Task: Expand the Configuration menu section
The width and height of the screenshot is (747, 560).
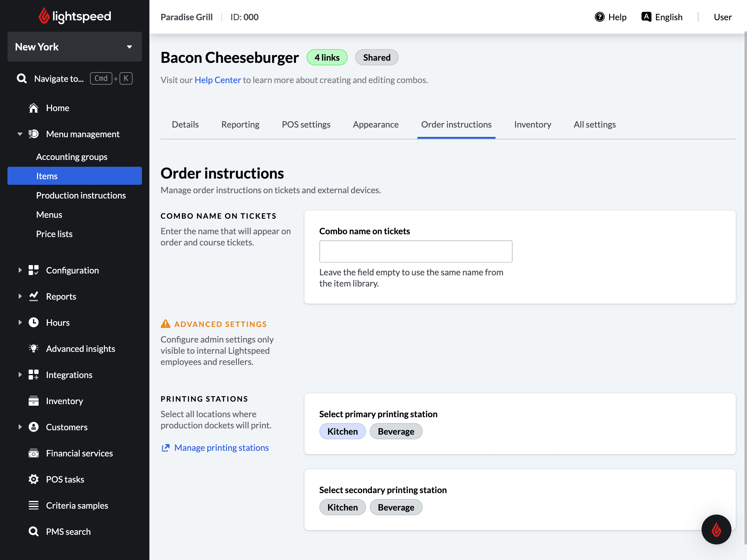Action: [20, 270]
